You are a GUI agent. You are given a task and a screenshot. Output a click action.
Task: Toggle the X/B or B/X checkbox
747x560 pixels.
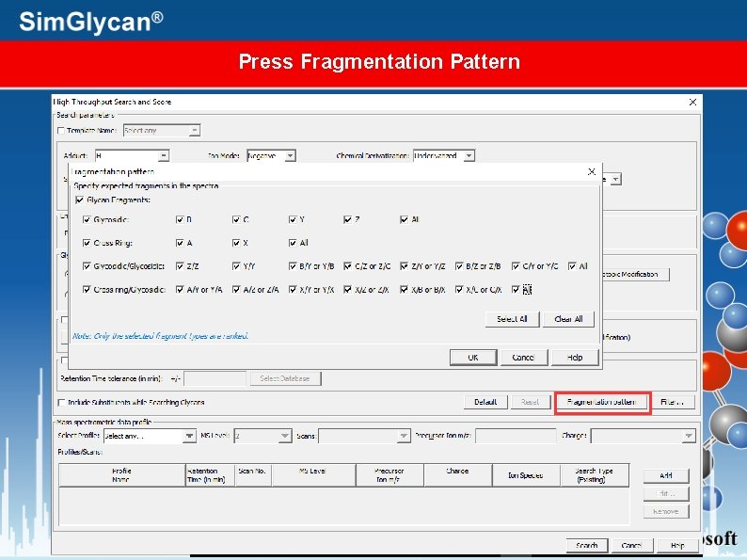(404, 289)
